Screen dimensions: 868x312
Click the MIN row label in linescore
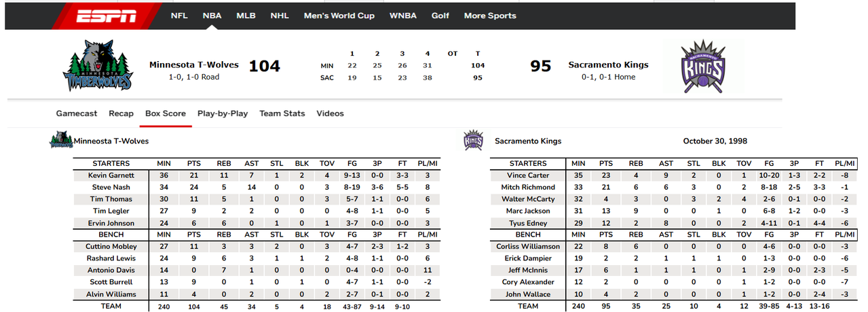(327, 66)
